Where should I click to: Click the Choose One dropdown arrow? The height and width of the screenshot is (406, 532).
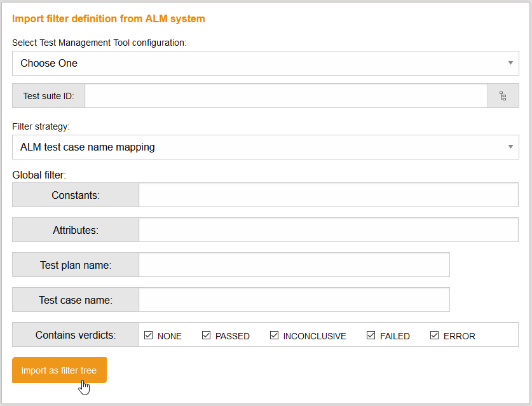tap(511, 63)
